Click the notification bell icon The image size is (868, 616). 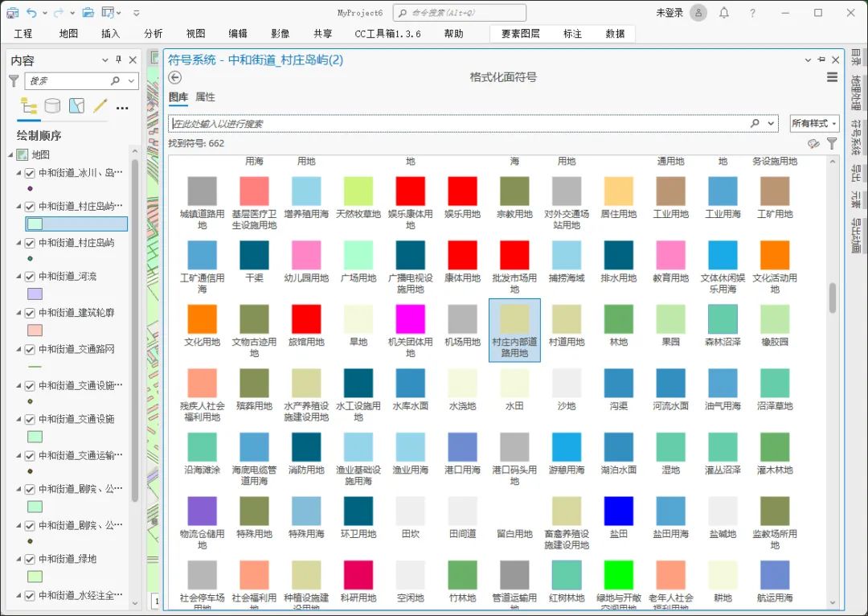724,13
